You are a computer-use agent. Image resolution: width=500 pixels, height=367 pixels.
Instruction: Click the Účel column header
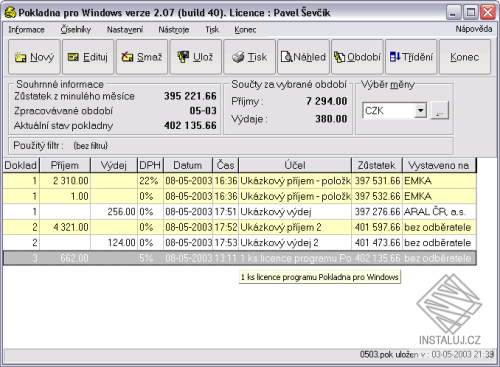pos(295,165)
